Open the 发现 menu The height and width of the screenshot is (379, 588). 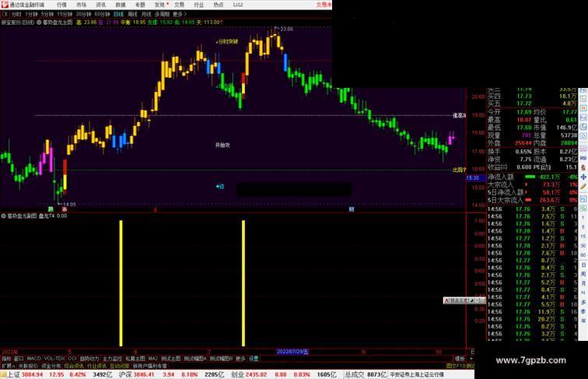pyautogui.click(x=159, y=5)
